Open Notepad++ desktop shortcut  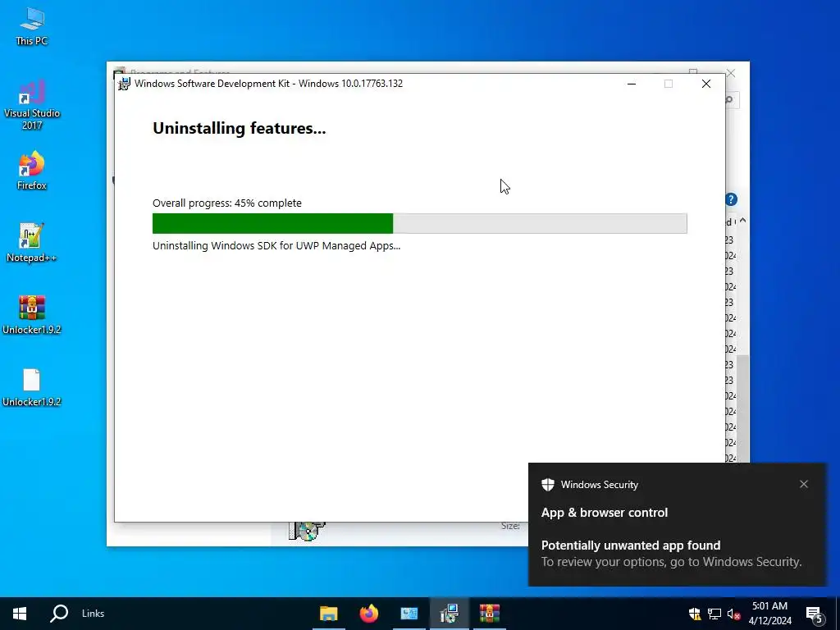[32, 243]
